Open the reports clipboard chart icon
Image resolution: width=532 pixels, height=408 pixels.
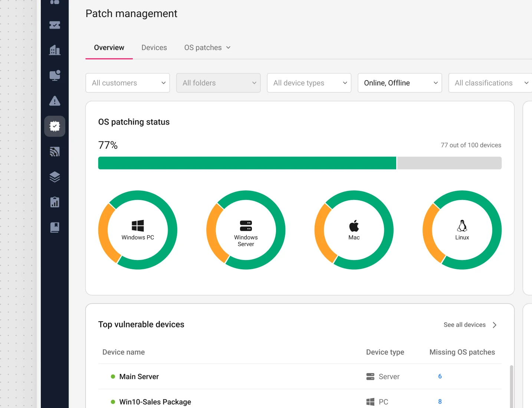pos(55,202)
